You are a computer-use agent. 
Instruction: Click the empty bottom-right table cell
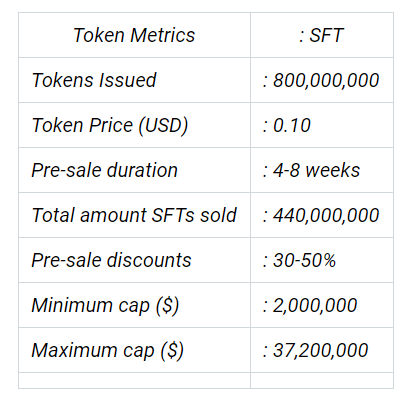322,380
